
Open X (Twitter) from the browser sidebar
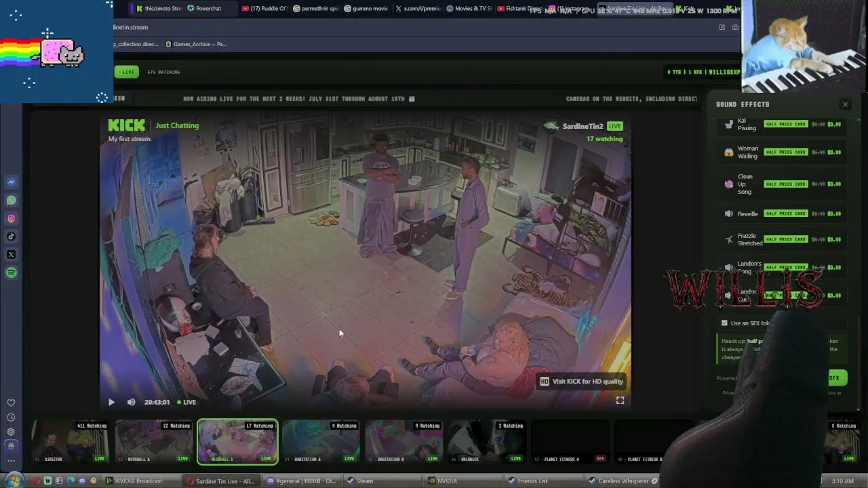coord(11,255)
